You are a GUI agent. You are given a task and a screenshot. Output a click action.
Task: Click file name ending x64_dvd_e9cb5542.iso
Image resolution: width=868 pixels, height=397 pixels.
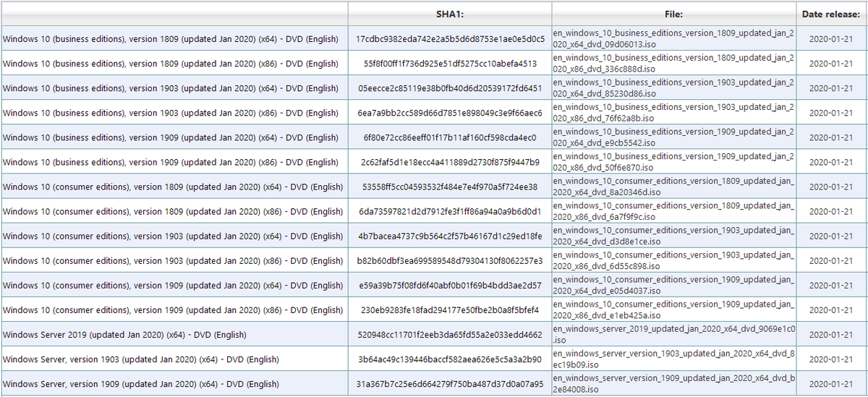(673, 137)
